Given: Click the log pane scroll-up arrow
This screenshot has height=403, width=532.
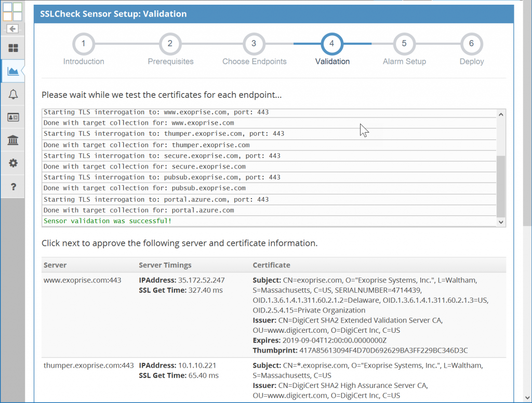Looking at the screenshot, I should click(x=500, y=113).
